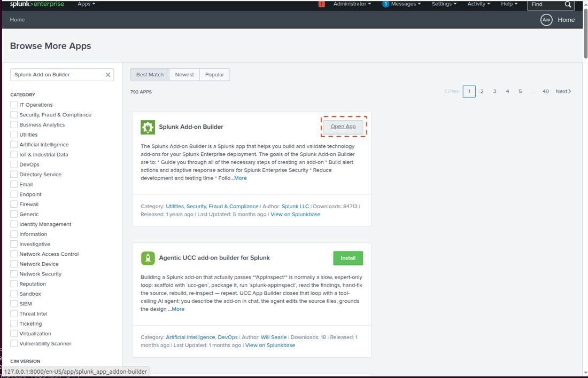This screenshot has width=588, height=378.
Task: Click the Agentic UCC rocket app icon
Action: coord(148,258)
